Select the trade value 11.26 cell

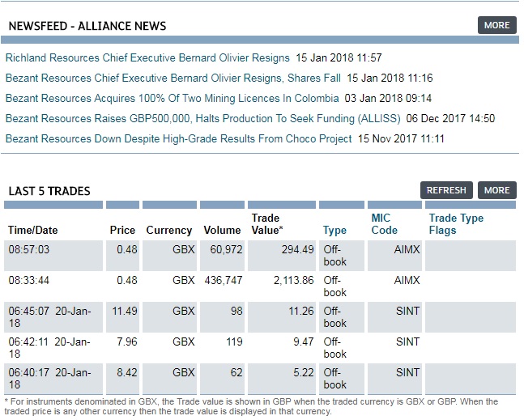(282, 317)
